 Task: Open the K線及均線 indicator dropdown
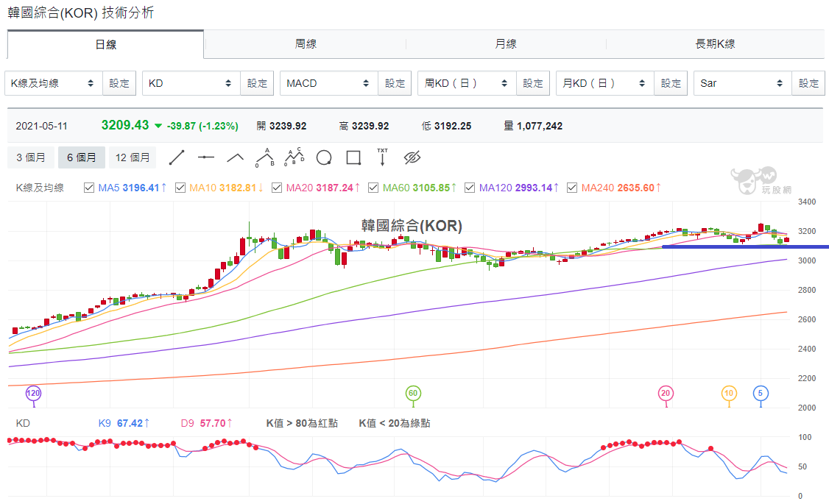54,83
